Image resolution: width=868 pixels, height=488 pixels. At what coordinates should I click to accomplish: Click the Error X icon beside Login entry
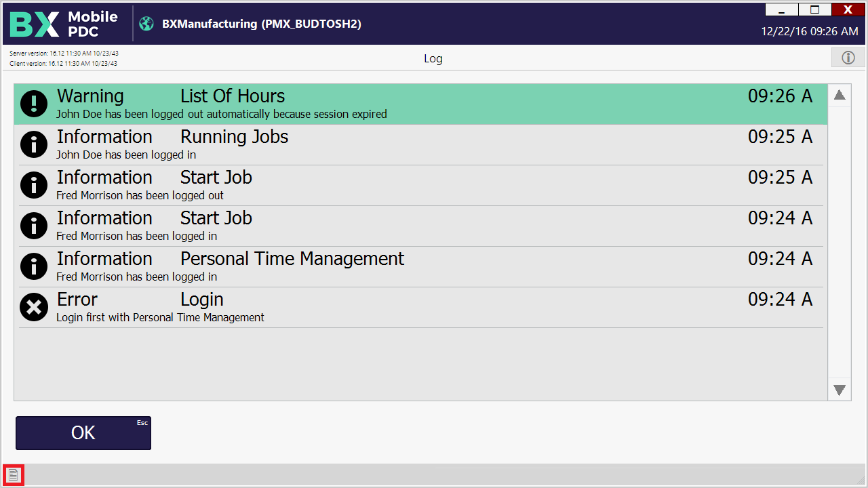point(34,307)
